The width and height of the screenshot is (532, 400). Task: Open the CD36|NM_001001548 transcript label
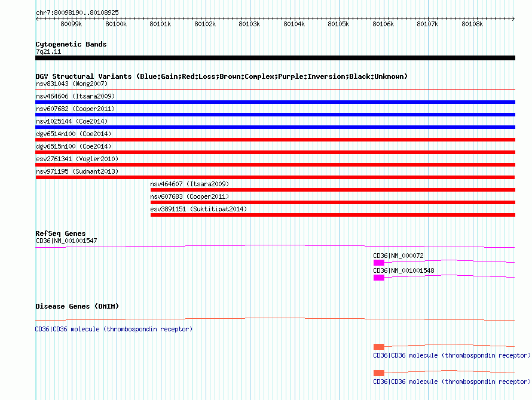[x=403, y=270]
